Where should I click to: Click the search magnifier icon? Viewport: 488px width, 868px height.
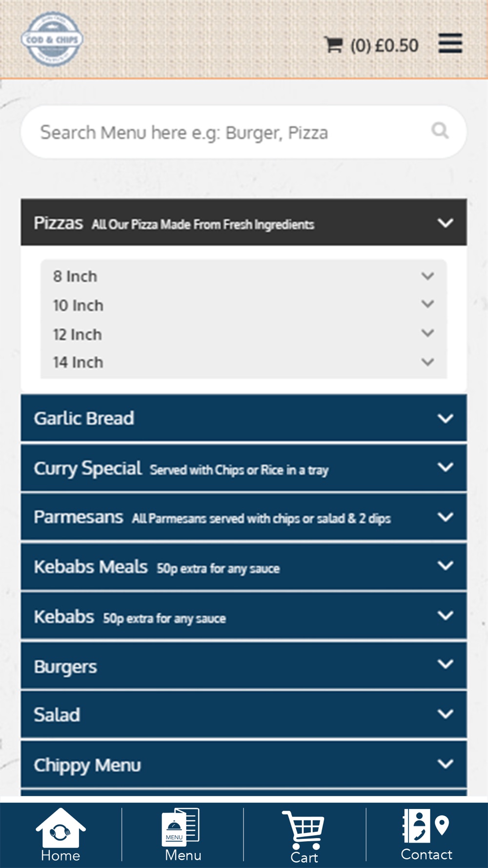[440, 131]
